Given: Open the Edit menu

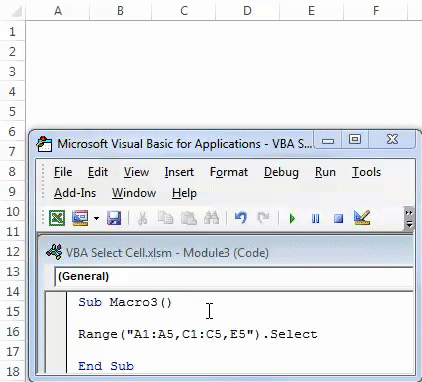Looking at the screenshot, I should [98, 172].
